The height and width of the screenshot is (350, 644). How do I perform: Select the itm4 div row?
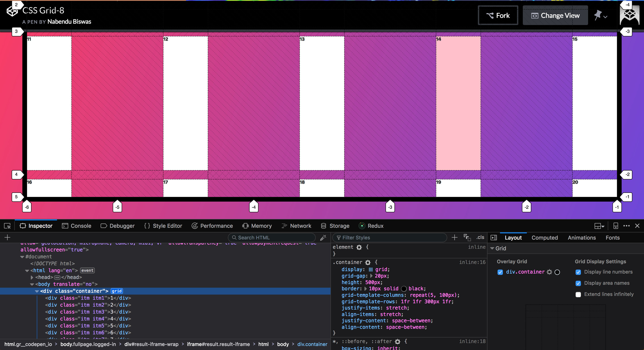point(88,319)
